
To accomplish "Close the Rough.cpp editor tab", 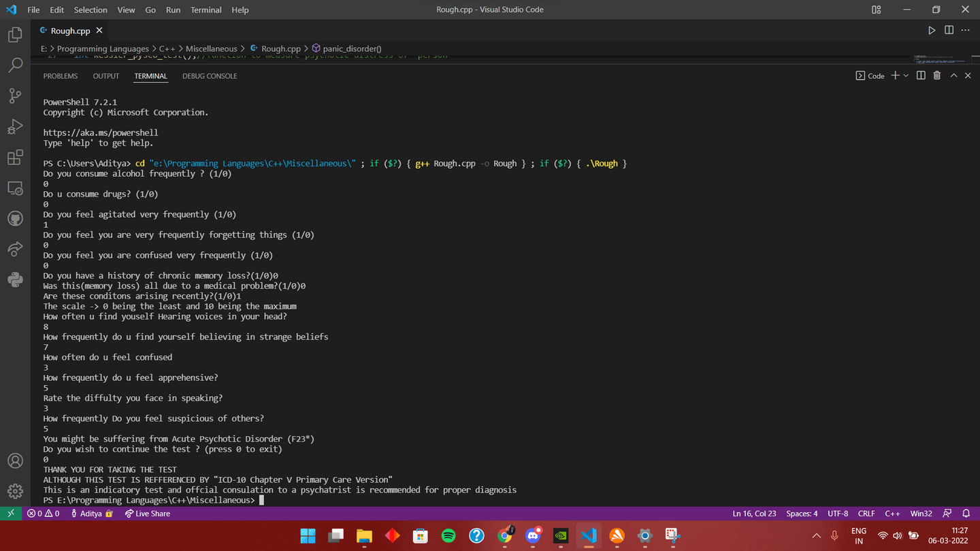I will 99,31.
